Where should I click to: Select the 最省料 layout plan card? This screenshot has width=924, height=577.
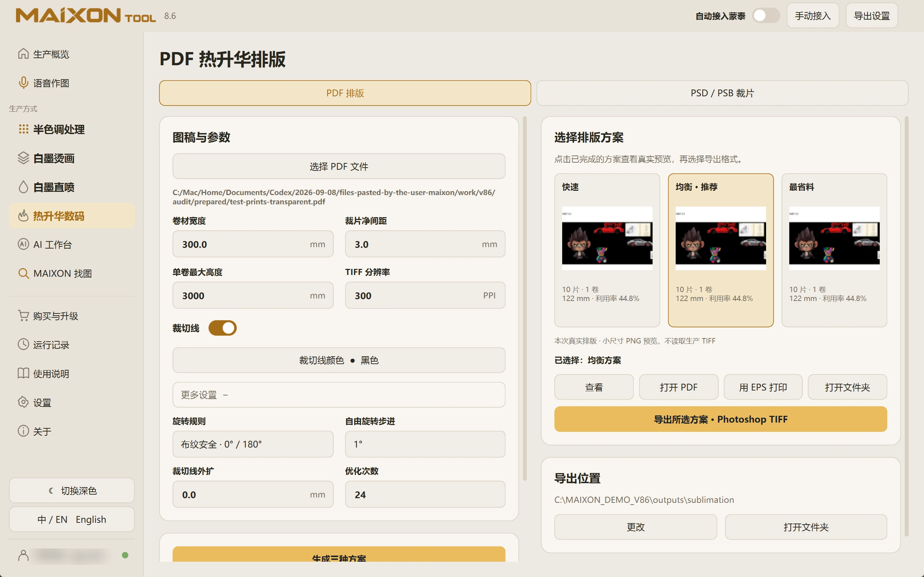coord(834,250)
